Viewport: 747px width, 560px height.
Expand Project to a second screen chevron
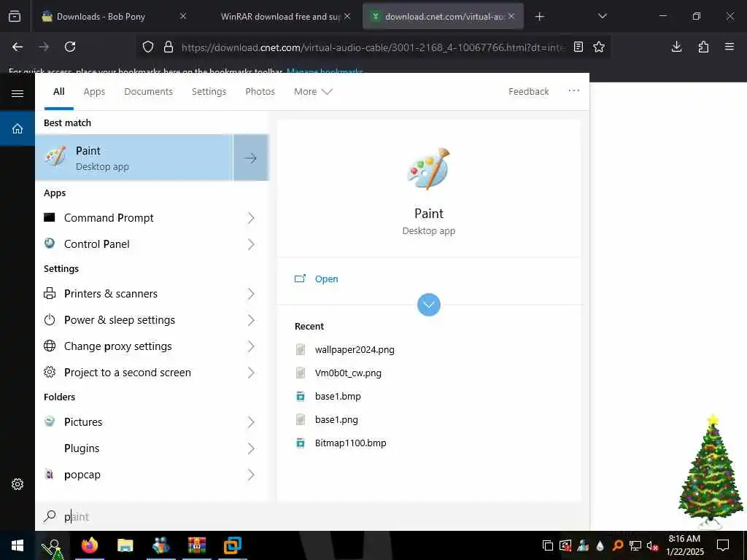point(251,373)
